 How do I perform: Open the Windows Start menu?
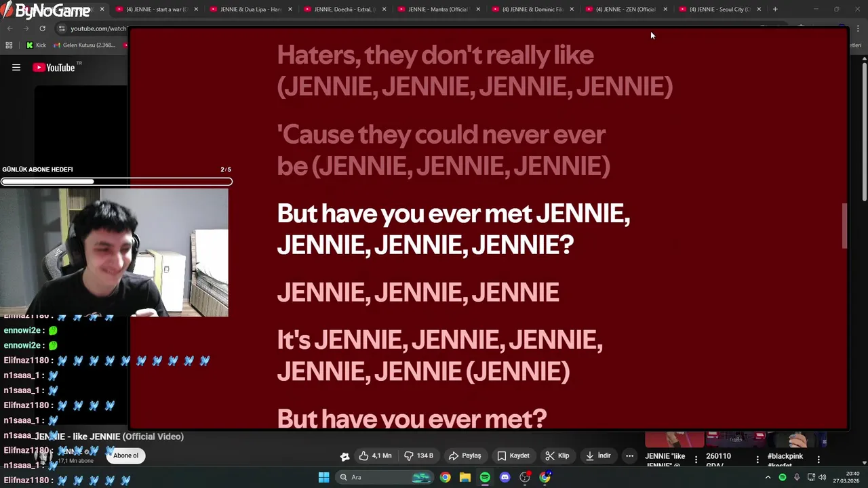tap(323, 477)
